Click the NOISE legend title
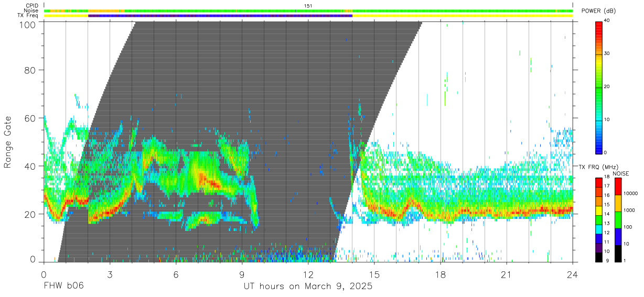The width and height of the screenshot is (644, 297). click(621, 173)
